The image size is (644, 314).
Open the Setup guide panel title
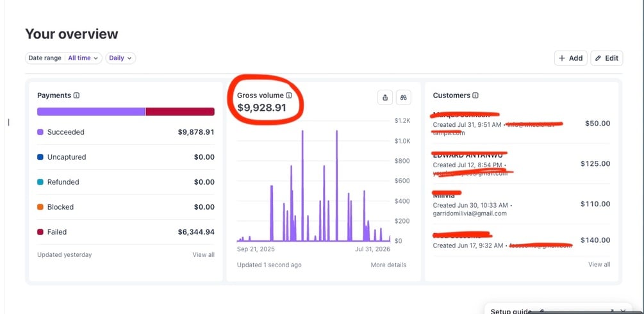[511, 311]
